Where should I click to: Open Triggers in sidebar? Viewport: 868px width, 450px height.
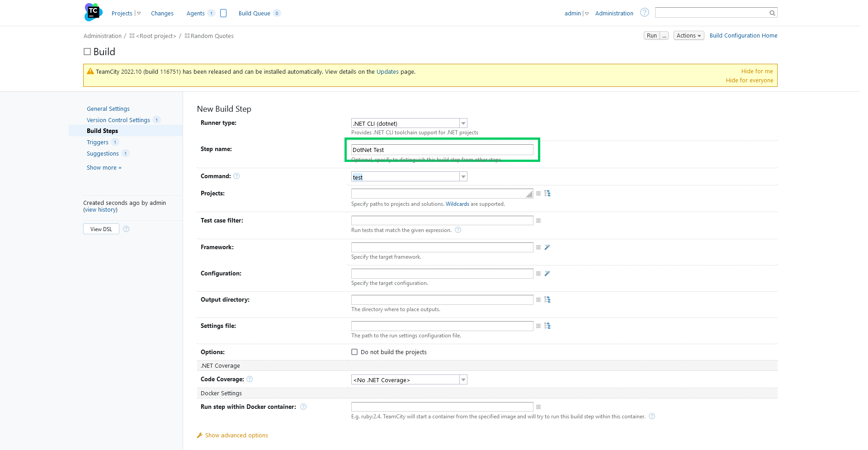pyautogui.click(x=98, y=142)
